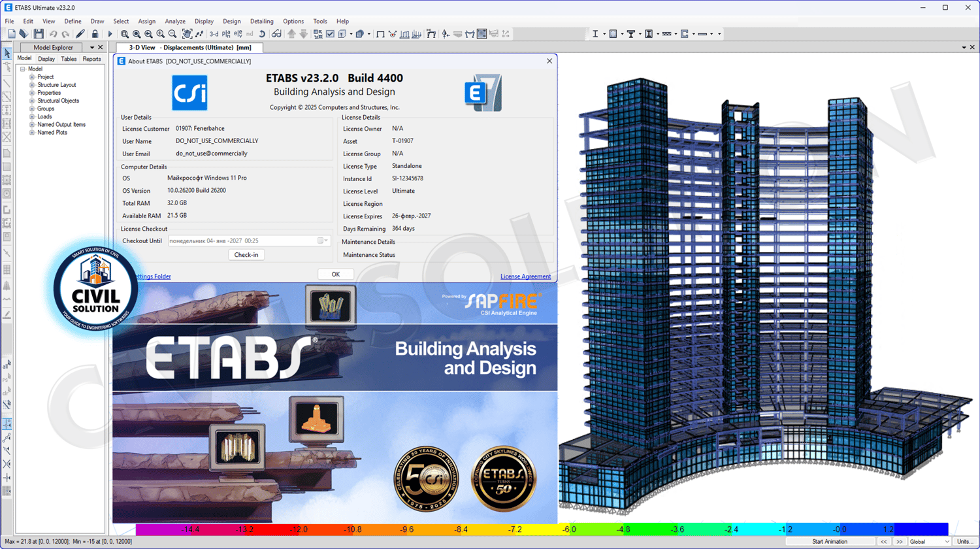Open the Design menu
This screenshot has width=980, height=549.
[x=232, y=21]
